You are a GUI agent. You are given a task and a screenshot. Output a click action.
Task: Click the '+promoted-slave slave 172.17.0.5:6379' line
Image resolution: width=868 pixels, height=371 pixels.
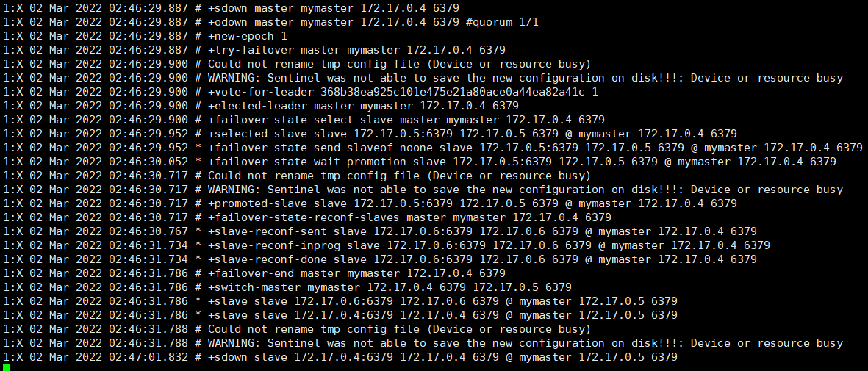[x=370, y=203]
